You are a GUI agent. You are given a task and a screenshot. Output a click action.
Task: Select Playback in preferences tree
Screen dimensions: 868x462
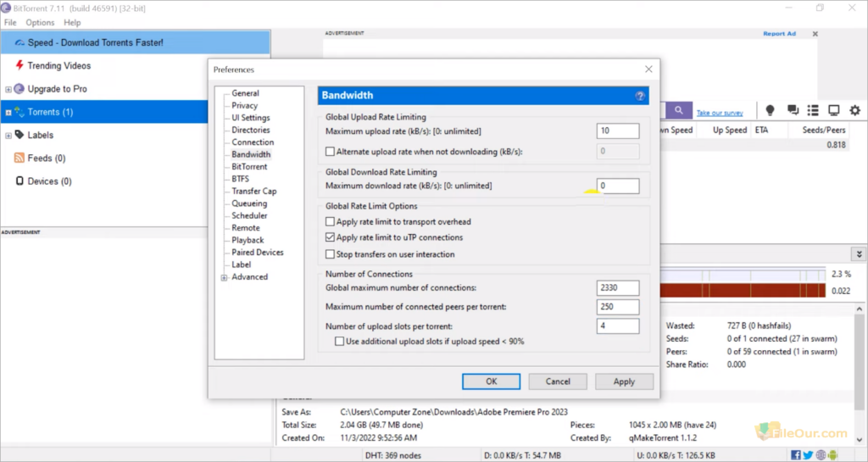(248, 240)
